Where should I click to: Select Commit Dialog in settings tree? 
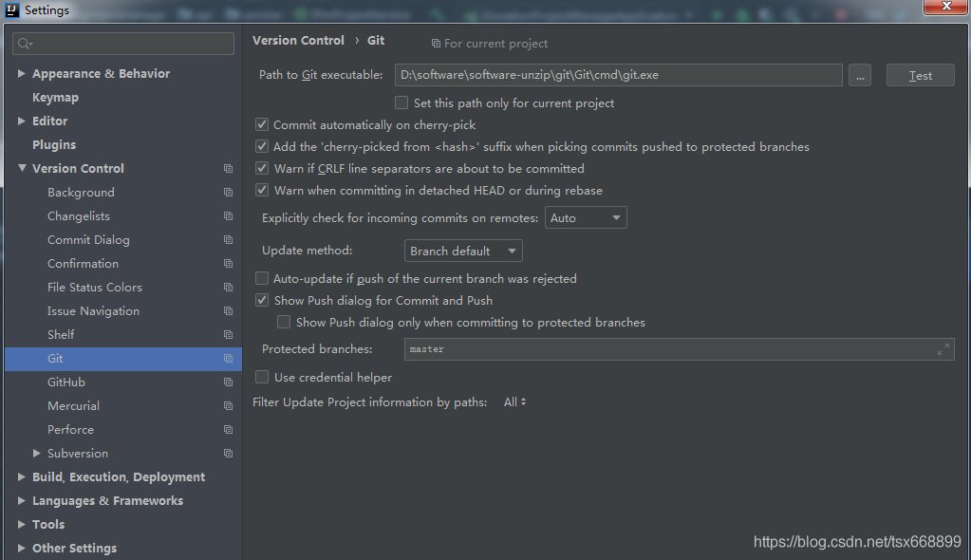point(88,240)
